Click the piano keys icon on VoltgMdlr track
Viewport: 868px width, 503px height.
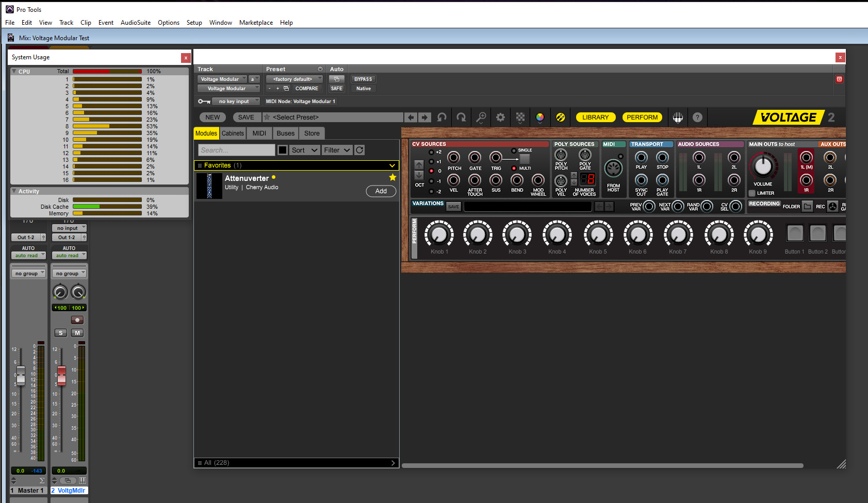coord(82,480)
